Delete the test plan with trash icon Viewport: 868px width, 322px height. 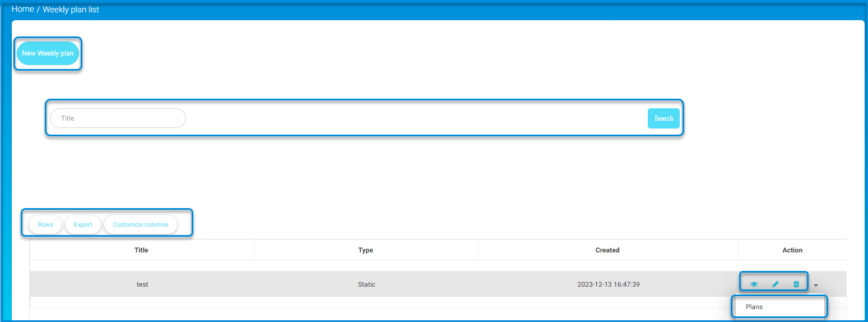click(796, 284)
